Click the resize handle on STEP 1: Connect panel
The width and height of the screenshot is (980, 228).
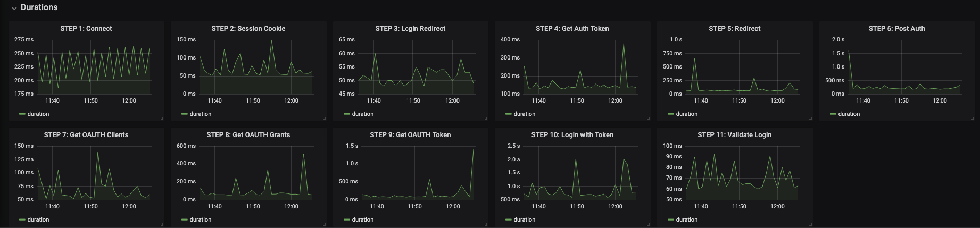(162, 119)
